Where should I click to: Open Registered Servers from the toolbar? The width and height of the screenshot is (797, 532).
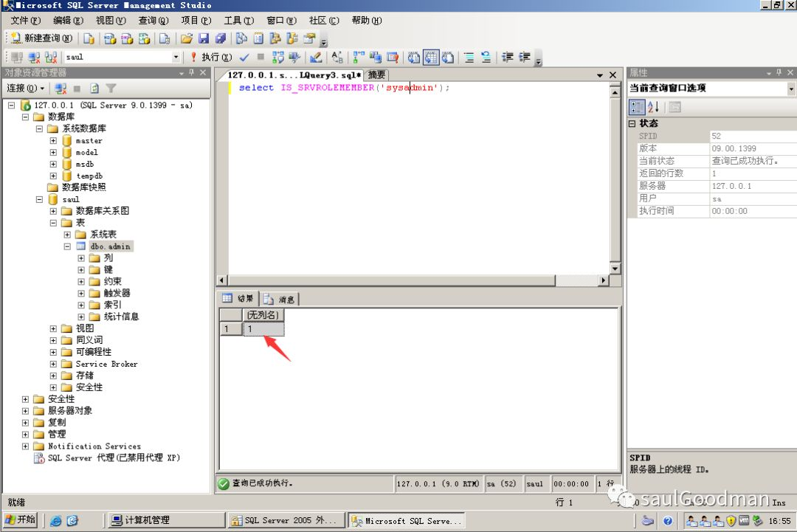241,38
